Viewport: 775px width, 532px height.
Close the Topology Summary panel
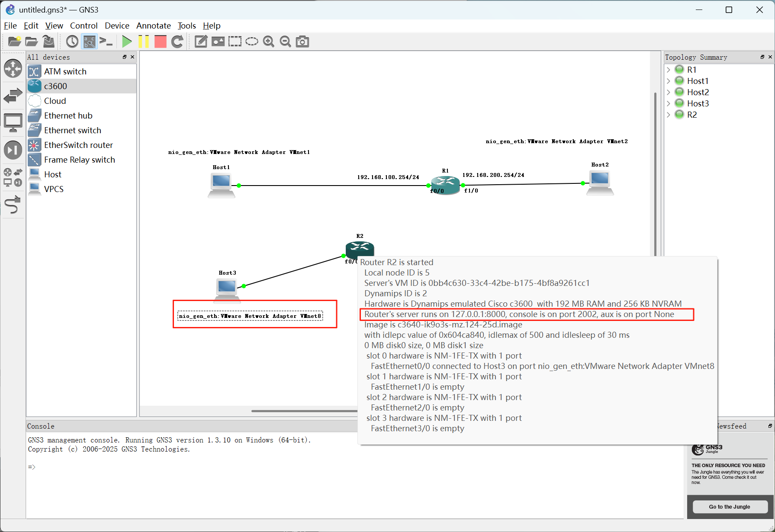coord(770,57)
